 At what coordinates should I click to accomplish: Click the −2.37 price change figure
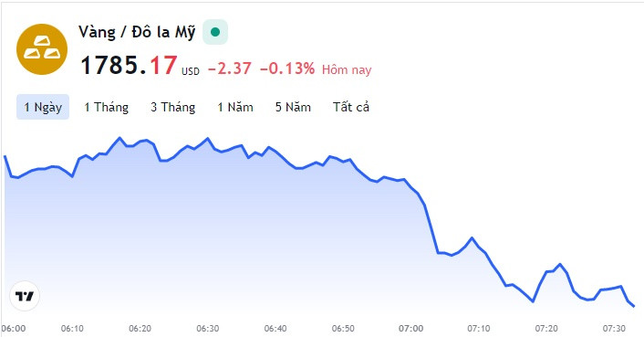tap(230, 68)
